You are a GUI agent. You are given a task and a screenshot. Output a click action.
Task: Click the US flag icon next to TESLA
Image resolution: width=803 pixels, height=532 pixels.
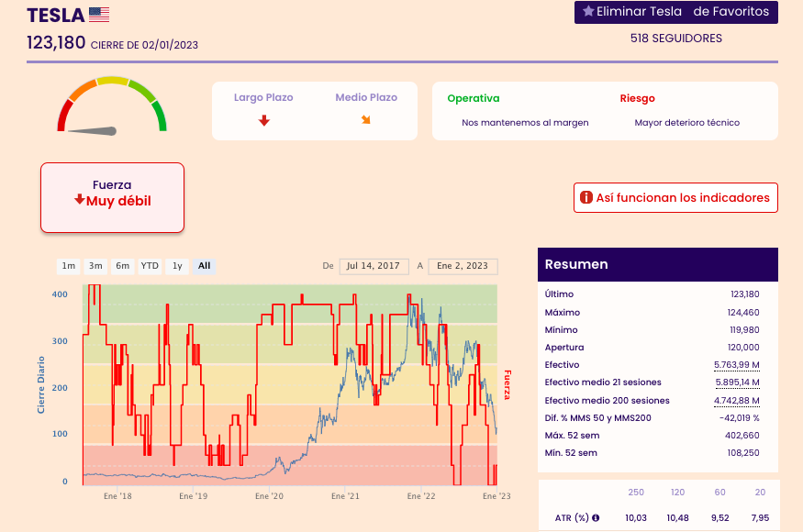[x=99, y=15]
